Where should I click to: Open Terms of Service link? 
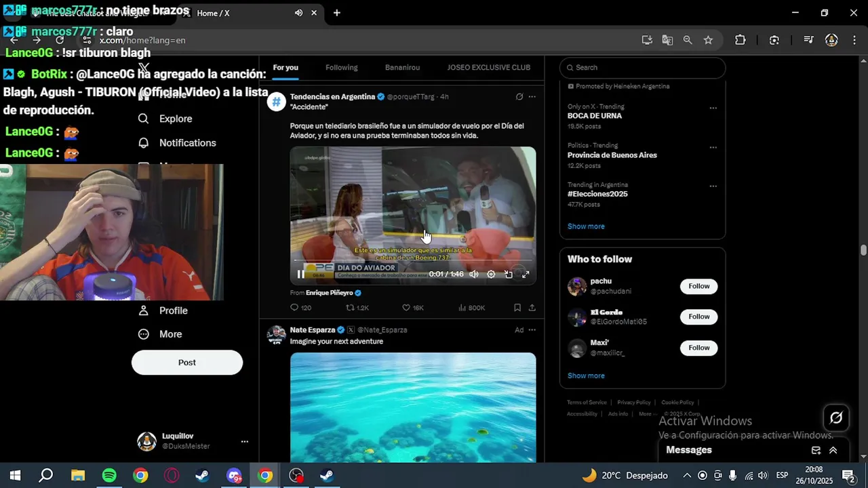pos(587,403)
